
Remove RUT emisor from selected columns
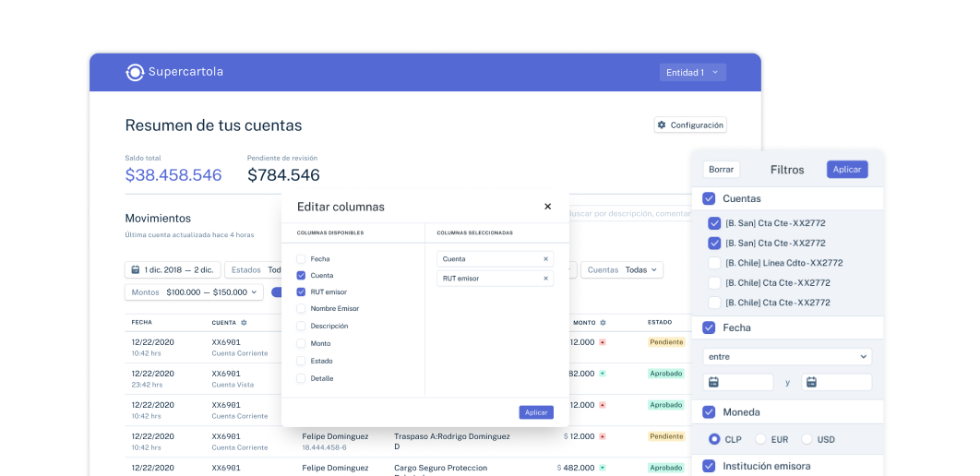[x=545, y=279]
